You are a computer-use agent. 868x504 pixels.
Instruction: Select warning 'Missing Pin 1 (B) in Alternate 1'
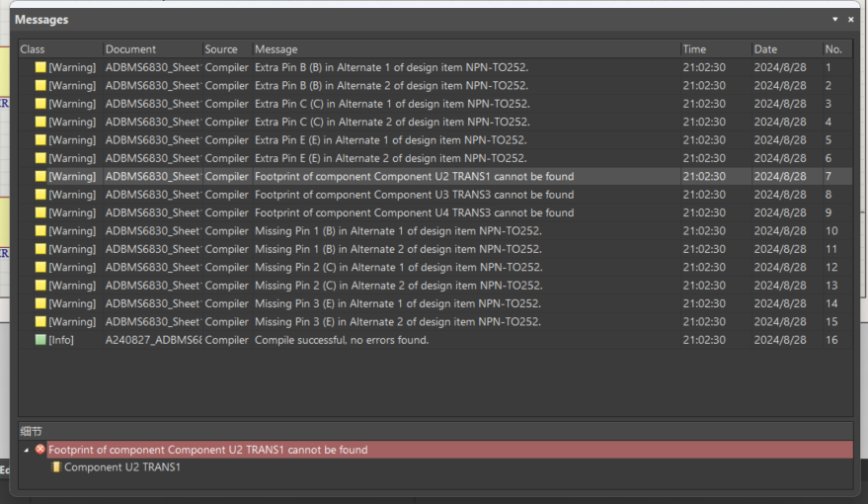point(435,231)
